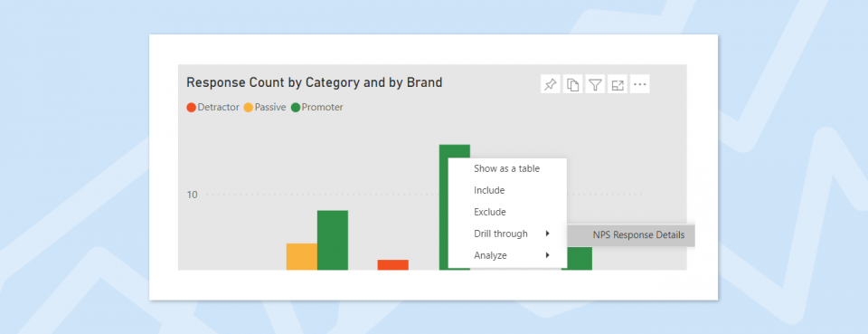
Task: Select the orange Passive bar
Action: [302, 256]
